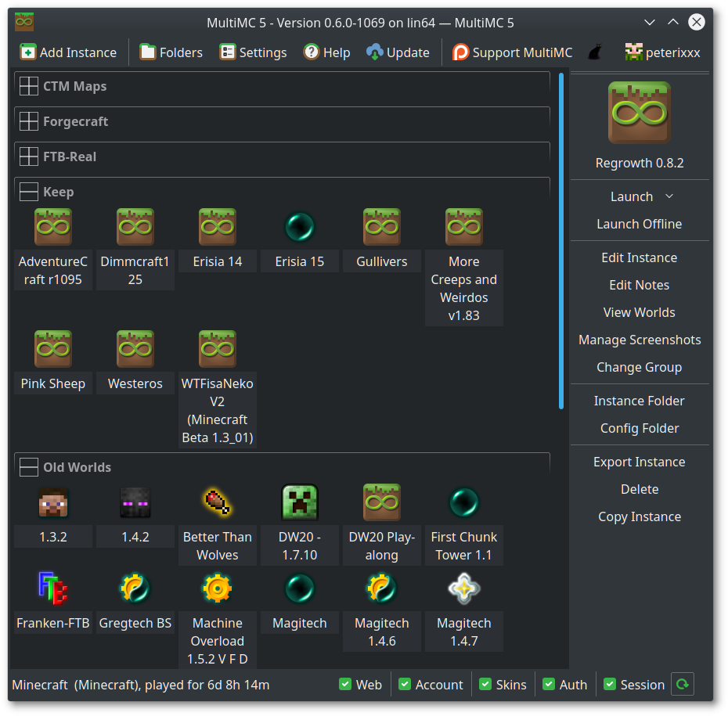Select First Chunk Tower 1.1 icon
This screenshot has width=728, height=716.
(464, 502)
